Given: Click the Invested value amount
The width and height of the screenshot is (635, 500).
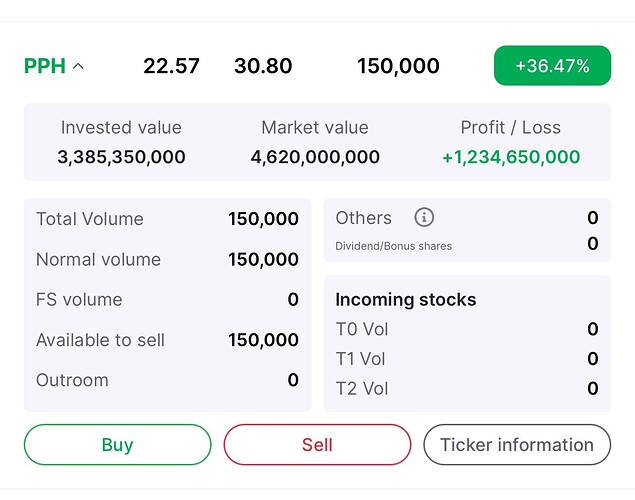Looking at the screenshot, I should 121,157.
